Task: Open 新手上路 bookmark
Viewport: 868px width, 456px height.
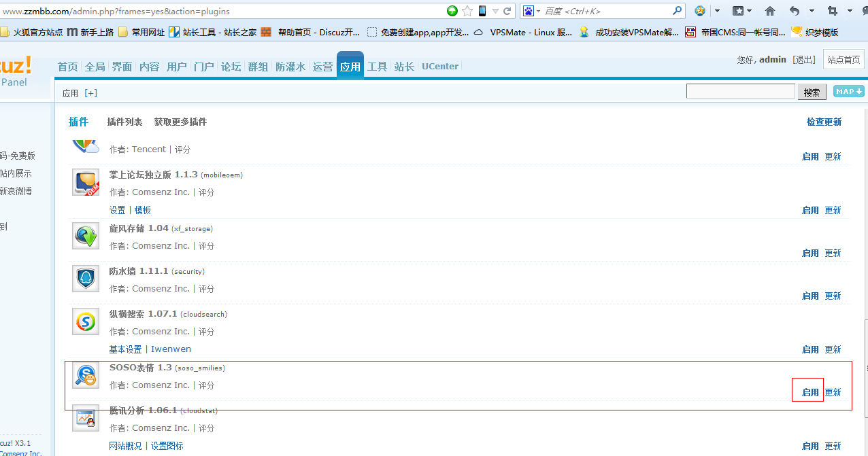Action: [x=90, y=32]
